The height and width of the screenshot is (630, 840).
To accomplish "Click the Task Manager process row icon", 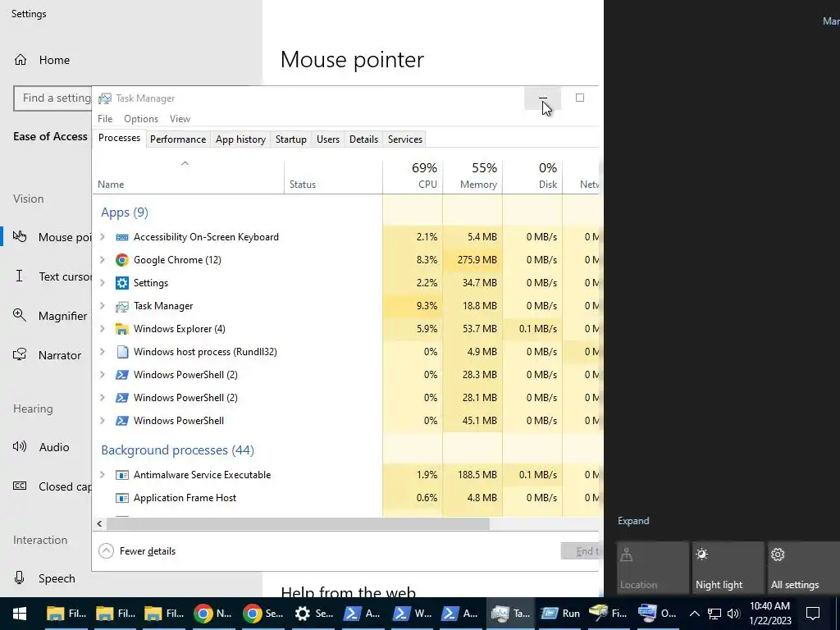I will click(122, 306).
